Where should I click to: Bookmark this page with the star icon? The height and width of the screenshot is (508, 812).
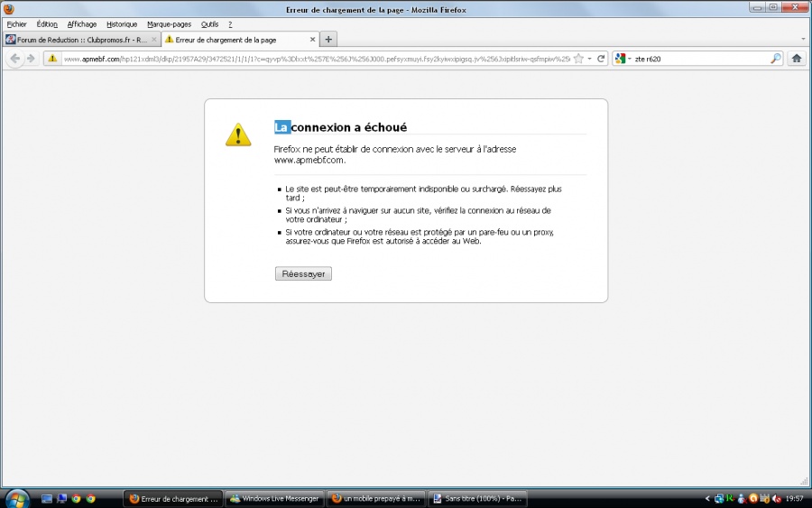pyautogui.click(x=578, y=59)
